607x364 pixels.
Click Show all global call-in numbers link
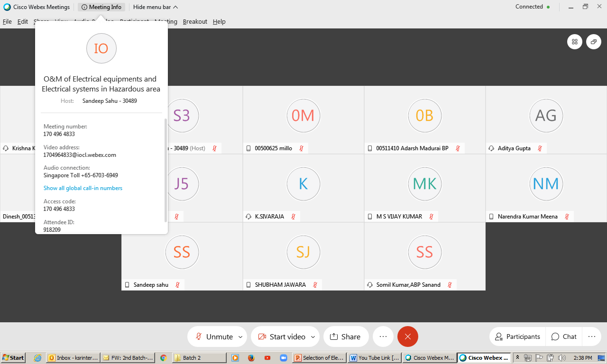pos(83,188)
